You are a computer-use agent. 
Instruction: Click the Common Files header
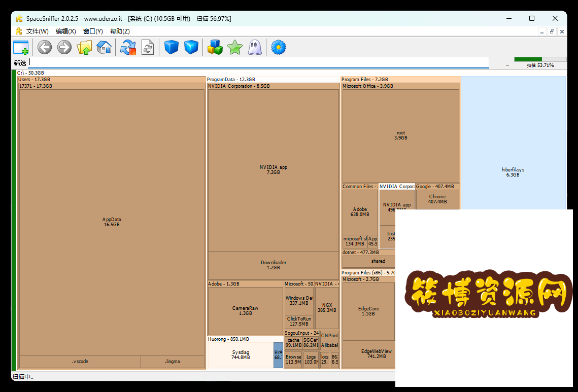[x=359, y=187]
